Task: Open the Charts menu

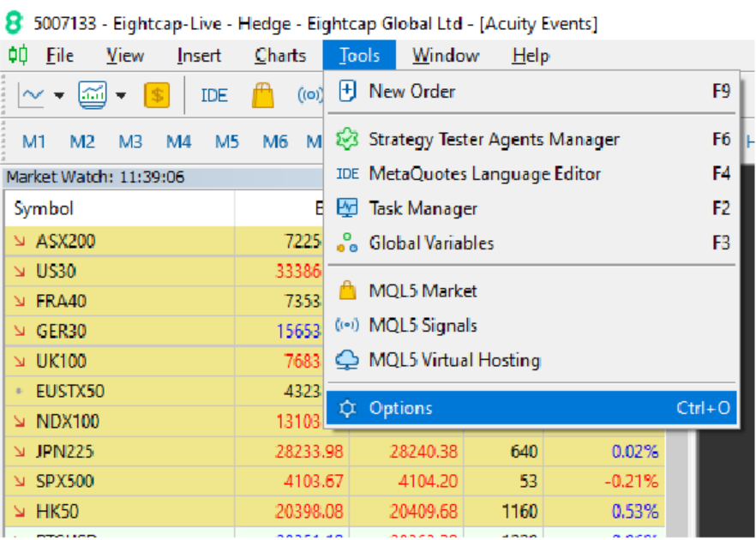Action: click(280, 56)
